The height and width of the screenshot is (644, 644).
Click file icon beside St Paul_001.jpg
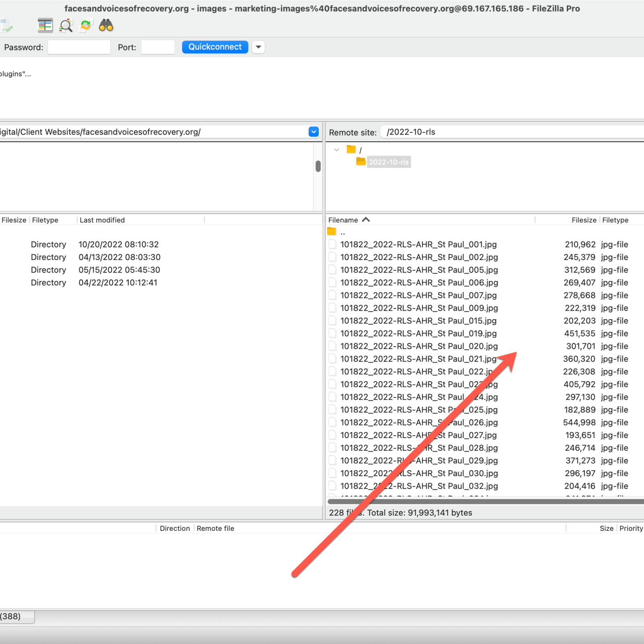pos(332,244)
